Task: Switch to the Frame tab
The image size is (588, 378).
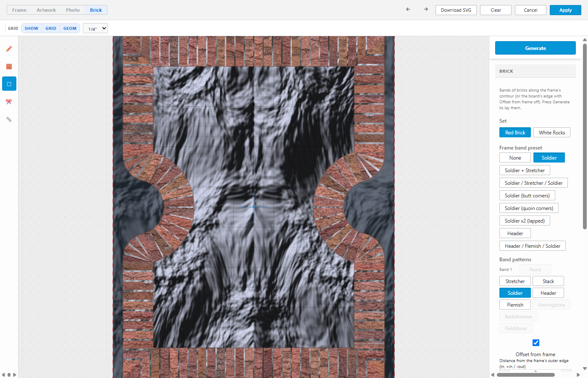Action: pyautogui.click(x=19, y=10)
